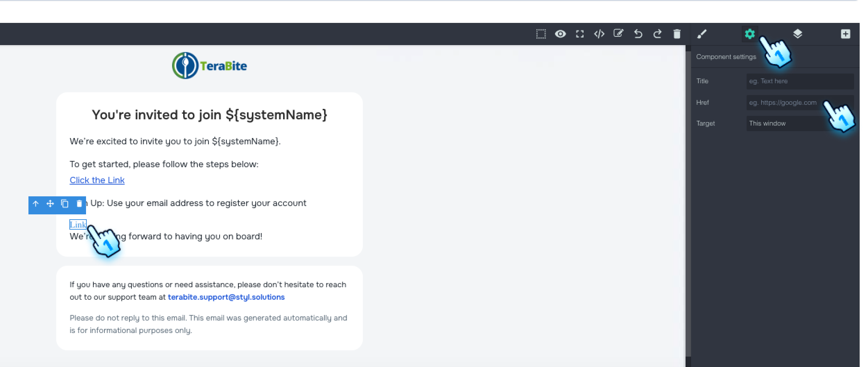Delete the selected component

[79, 204]
